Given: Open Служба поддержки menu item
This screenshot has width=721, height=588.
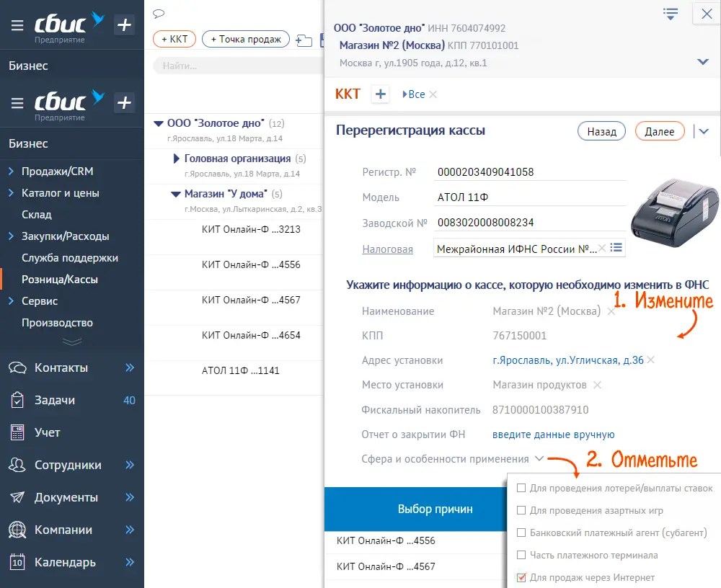Looking at the screenshot, I should pyautogui.click(x=69, y=258).
